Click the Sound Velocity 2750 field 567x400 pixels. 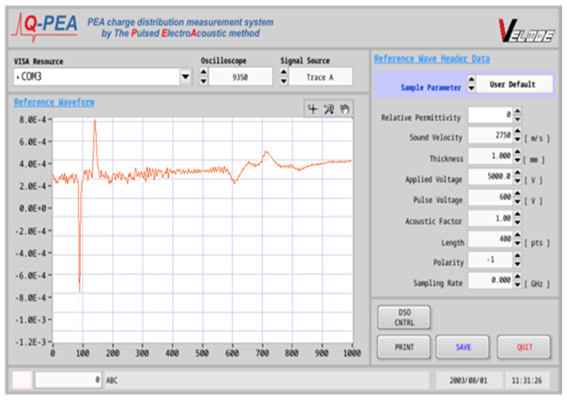(491, 135)
